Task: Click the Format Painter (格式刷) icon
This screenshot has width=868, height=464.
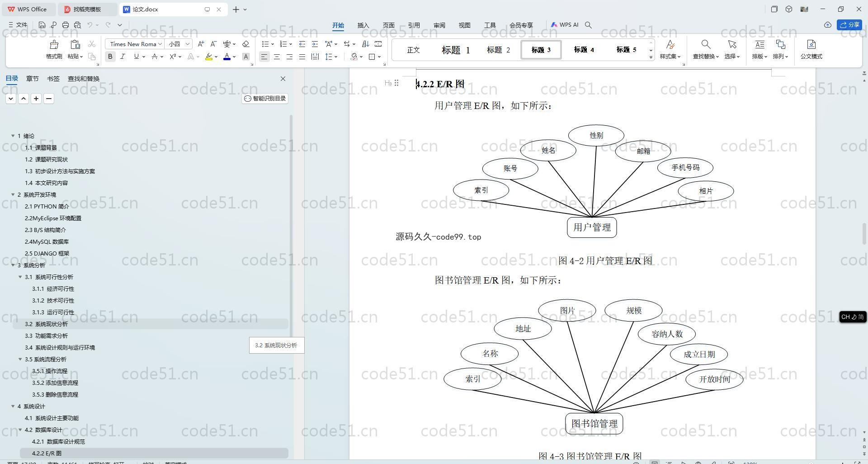Action: (54, 49)
